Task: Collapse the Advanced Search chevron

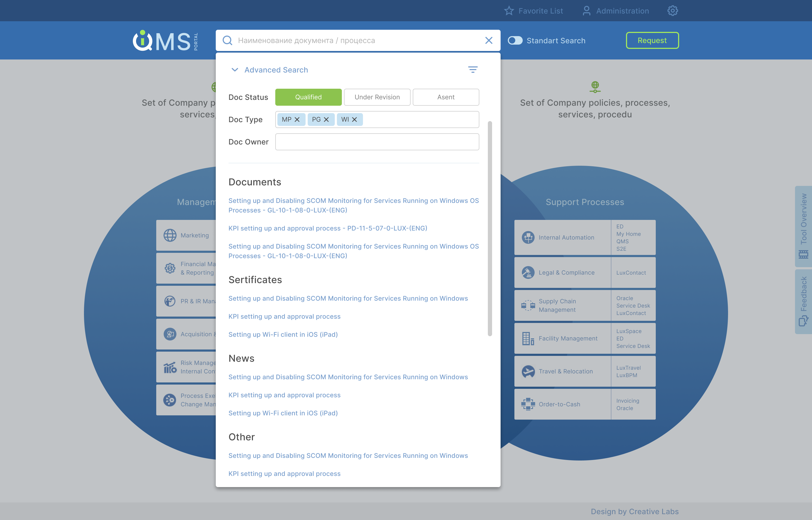Action: tap(234, 70)
